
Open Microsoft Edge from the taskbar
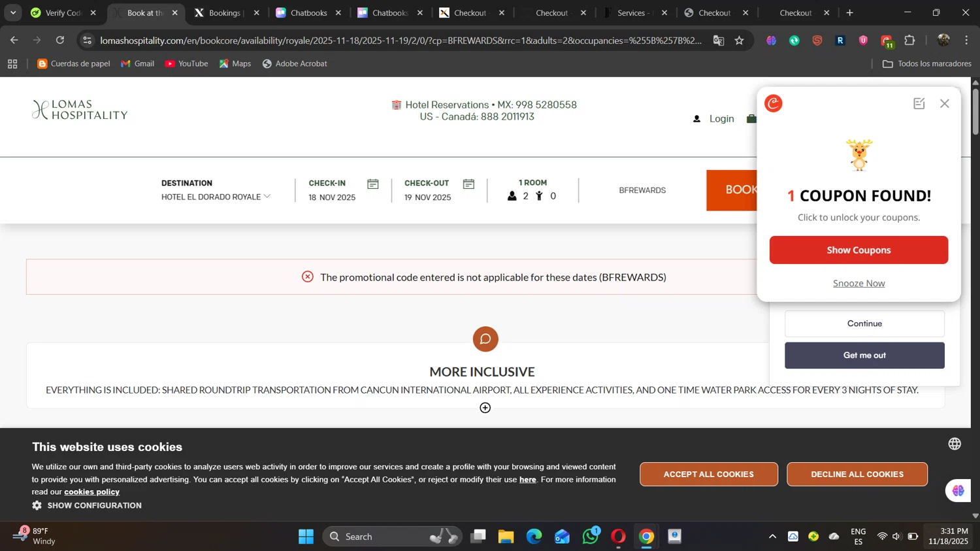pyautogui.click(x=534, y=537)
